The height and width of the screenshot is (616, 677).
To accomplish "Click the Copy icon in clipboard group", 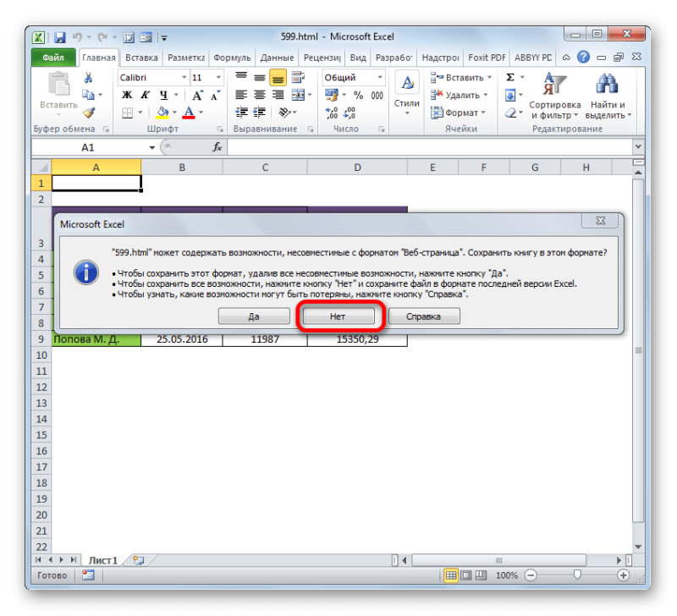I will (x=88, y=95).
